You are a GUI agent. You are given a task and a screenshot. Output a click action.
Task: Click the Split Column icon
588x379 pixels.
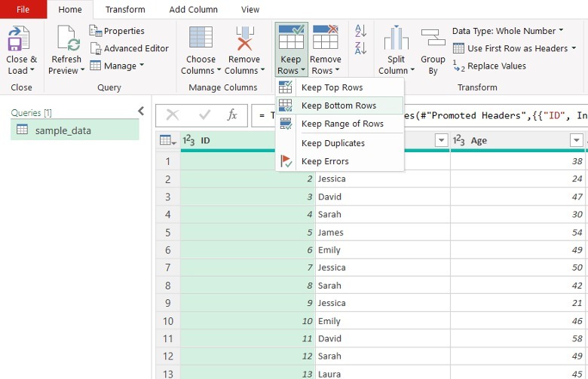coord(396,39)
